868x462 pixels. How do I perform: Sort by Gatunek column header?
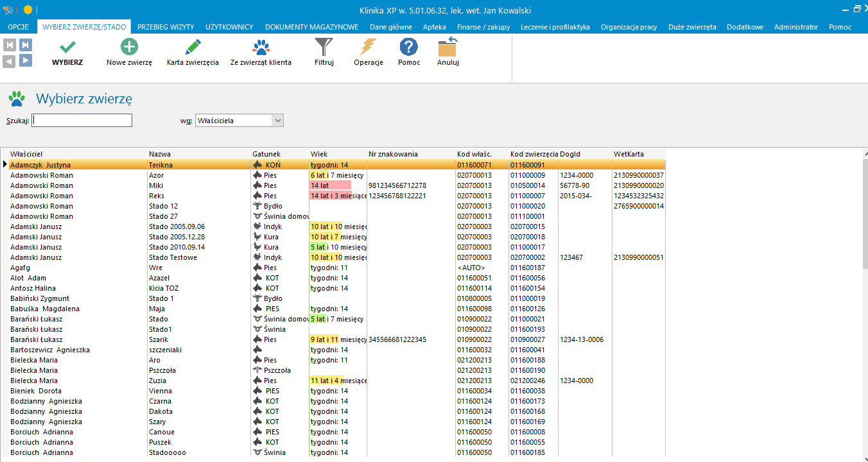tap(280, 154)
